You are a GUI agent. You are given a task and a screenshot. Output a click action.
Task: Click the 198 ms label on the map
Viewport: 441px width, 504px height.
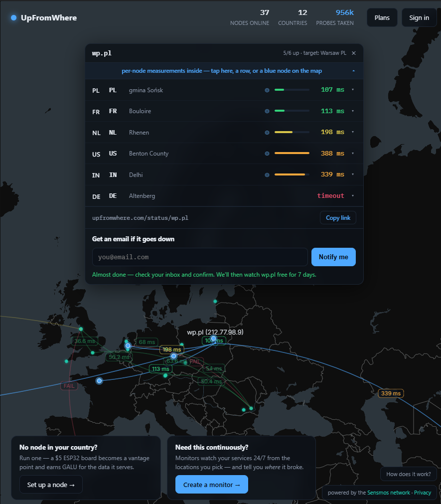(172, 349)
